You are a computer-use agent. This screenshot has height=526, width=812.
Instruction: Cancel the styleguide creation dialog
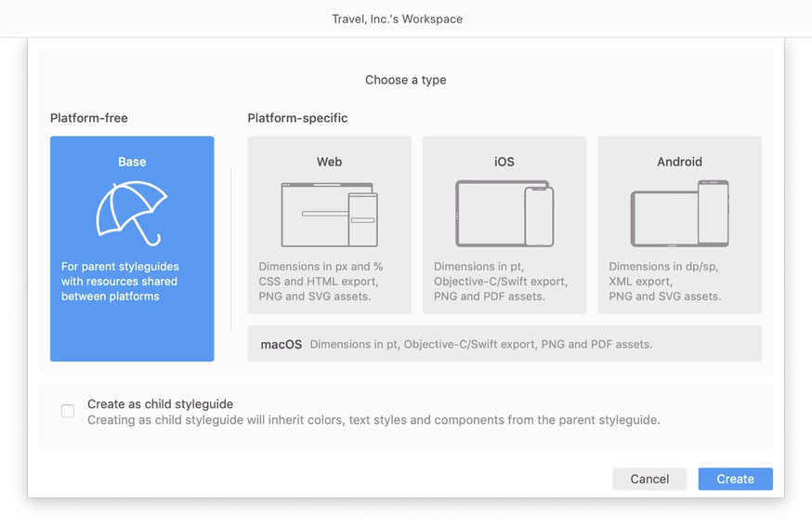tap(649, 479)
